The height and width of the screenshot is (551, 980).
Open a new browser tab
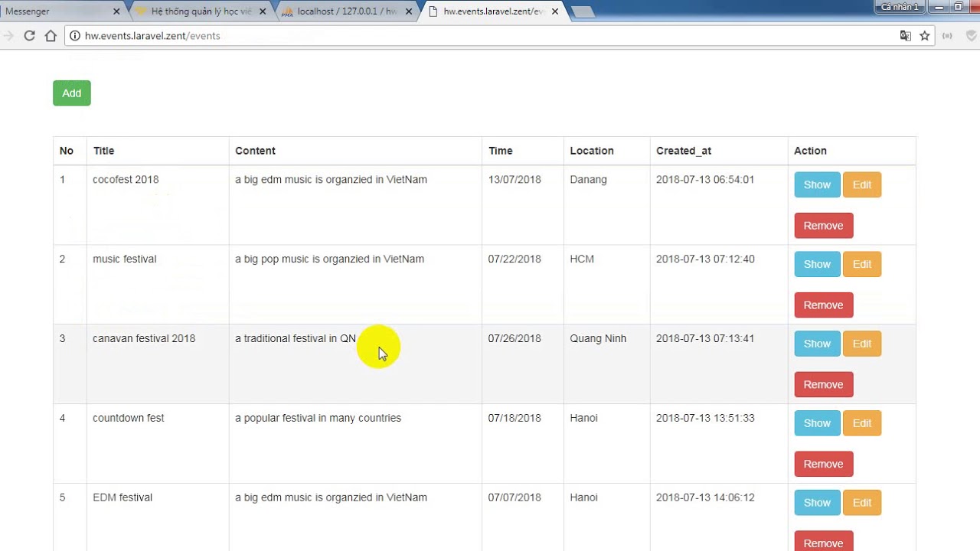point(583,11)
